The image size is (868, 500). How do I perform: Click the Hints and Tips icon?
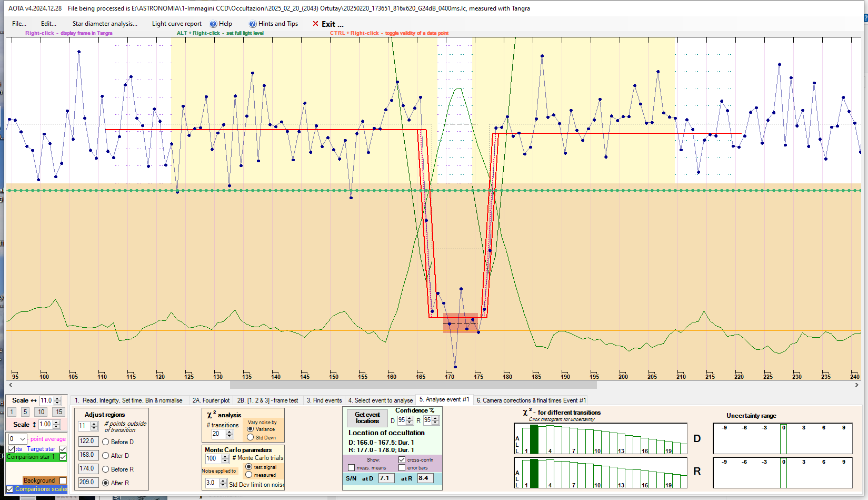click(x=253, y=24)
